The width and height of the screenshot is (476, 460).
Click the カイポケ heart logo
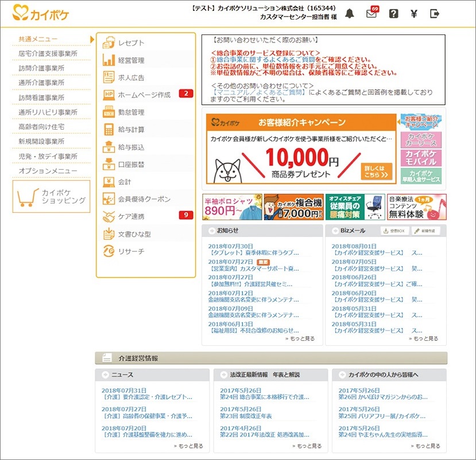point(41,13)
